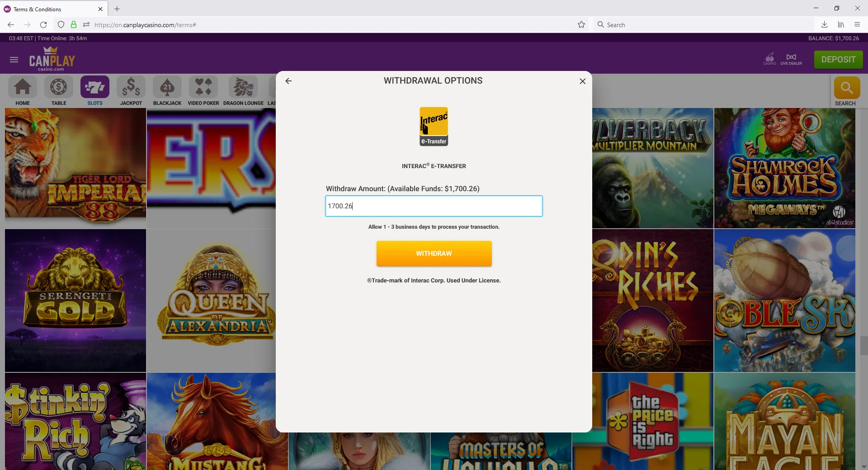Click the green Deposit button
This screenshot has height=470, width=868.
tap(838, 60)
